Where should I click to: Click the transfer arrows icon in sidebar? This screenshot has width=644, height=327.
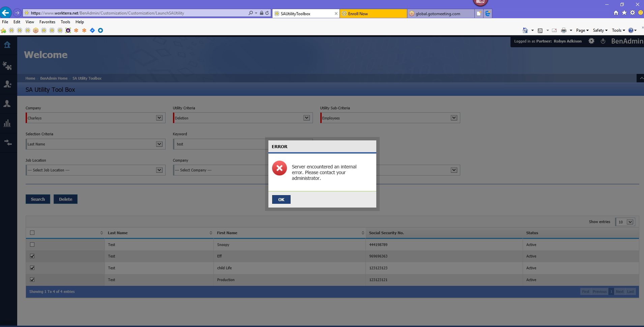[x=7, y=142]
